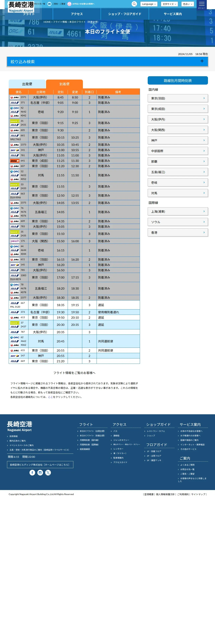The height and width of the screenshot is (644, 215).
Task: Click footer link 本日のフライト(出発全便)
Action: [x=92, y=431]
